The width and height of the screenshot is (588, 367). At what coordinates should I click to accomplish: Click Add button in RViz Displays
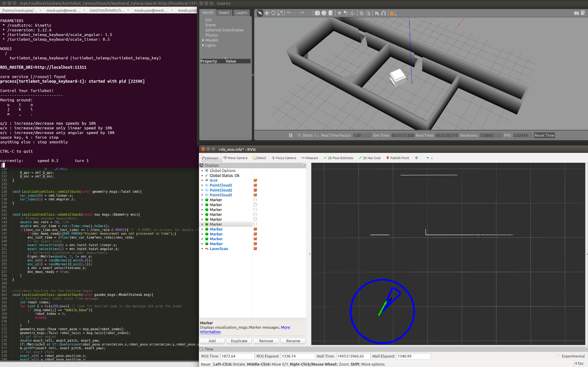click(x=212, y=341)
